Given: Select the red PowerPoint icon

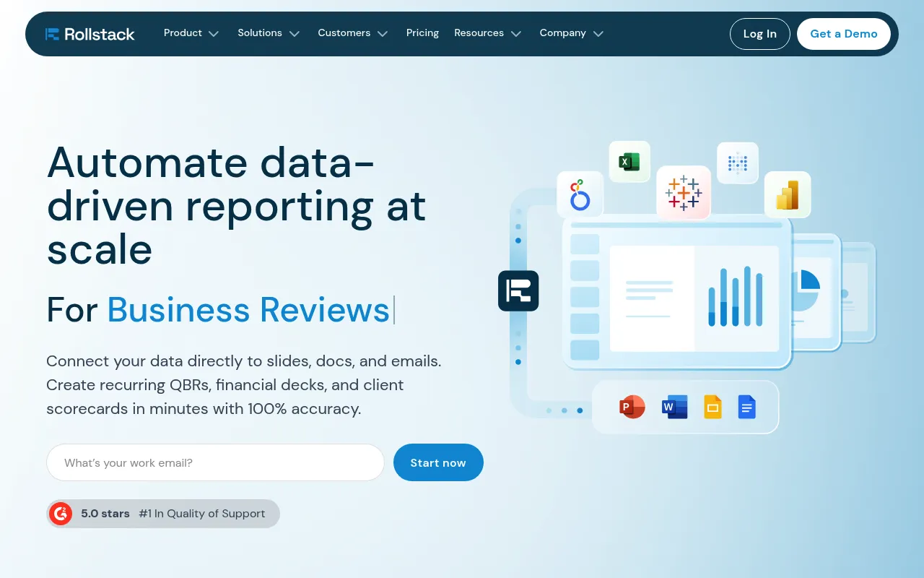Looking at the screenshot, I should click(x=632, y=407).
